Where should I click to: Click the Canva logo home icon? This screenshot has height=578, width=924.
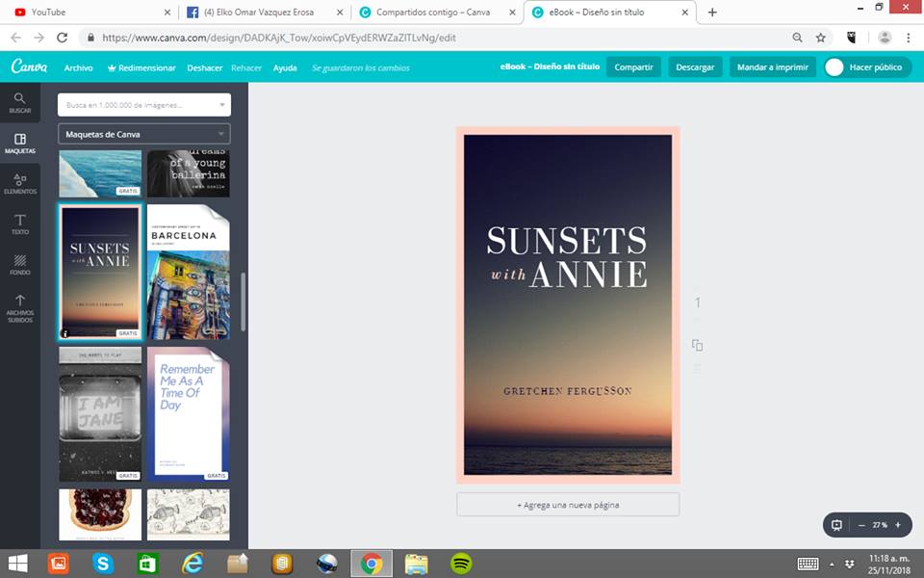coord(29,67)
